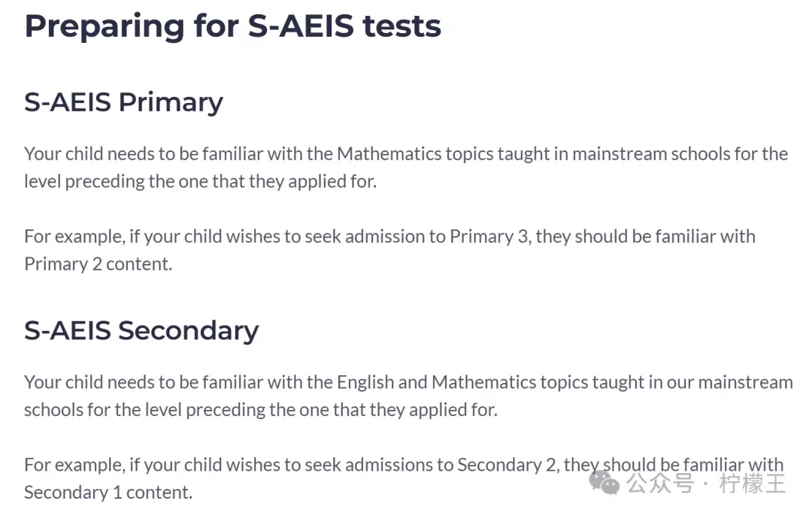Viewport: 812px width, 516px height.
Task: Select the 'S-AEIS Primary' subheading
Action: click(124, 102)
